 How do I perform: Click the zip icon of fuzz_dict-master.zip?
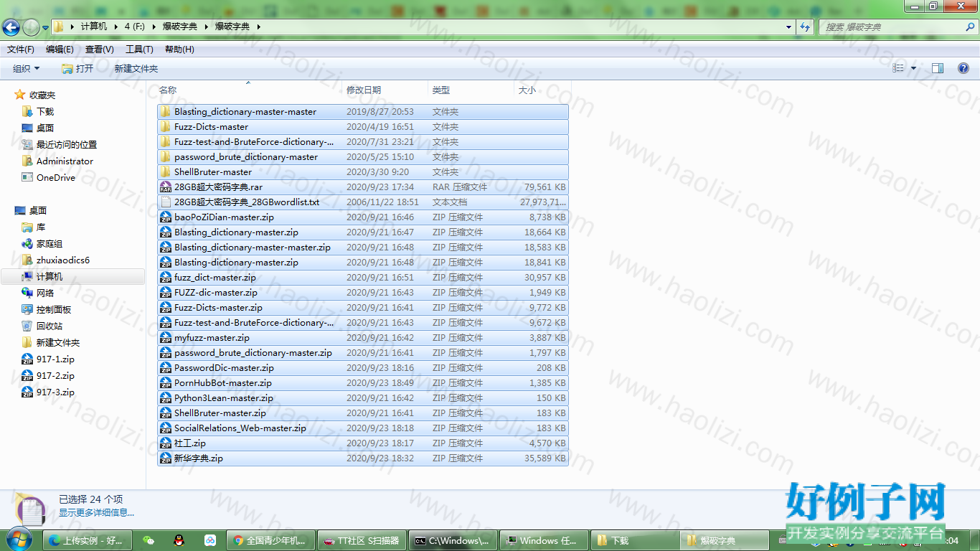166,278
